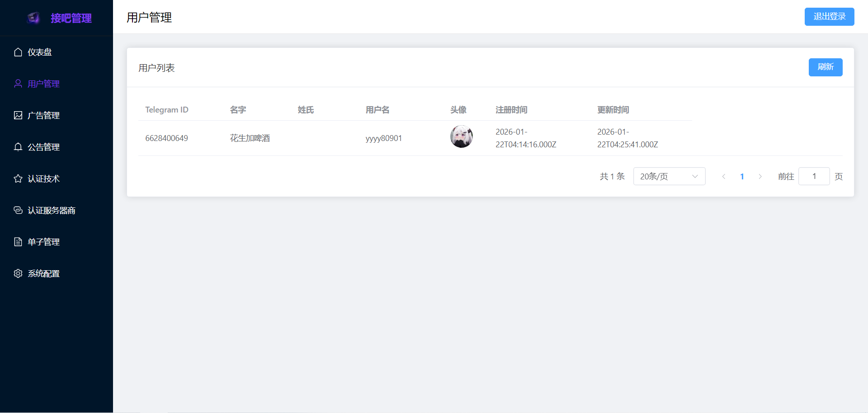Click the bell icon beside 公告管理

pos(18,147)
